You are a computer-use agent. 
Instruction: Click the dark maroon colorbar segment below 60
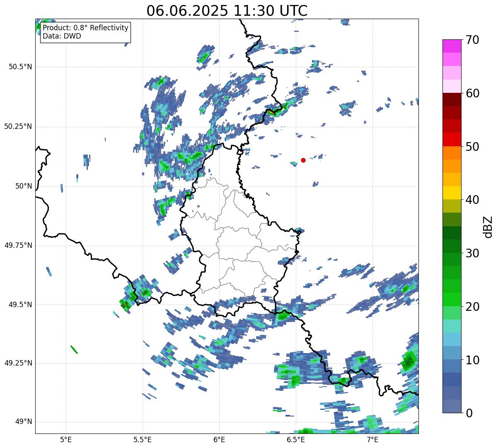[x=452, y=99]
